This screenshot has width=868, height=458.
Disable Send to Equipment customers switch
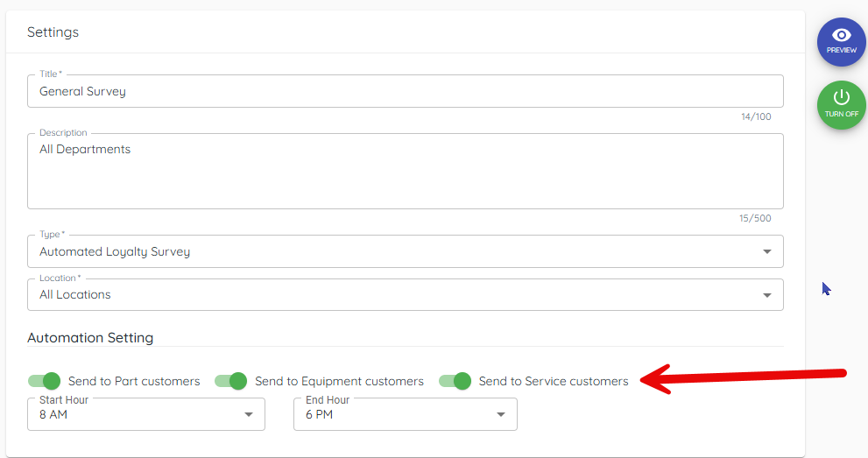click(231, 381)
